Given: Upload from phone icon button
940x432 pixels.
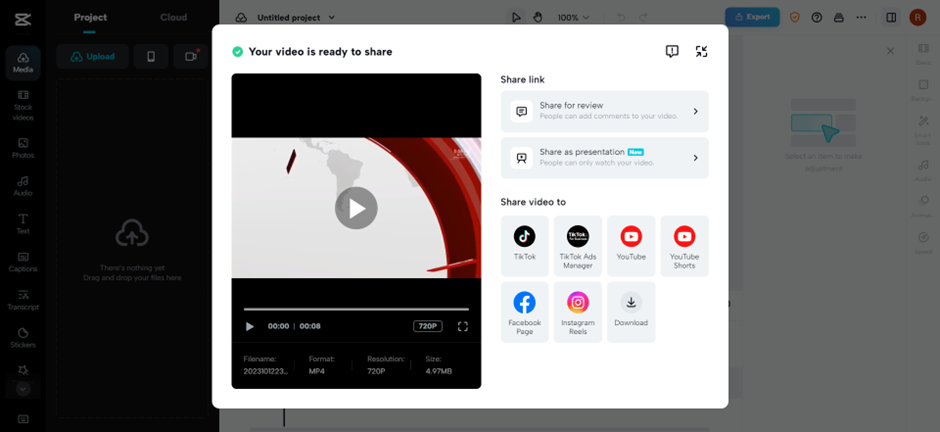Looking at the screenshot, I should 151,56.
